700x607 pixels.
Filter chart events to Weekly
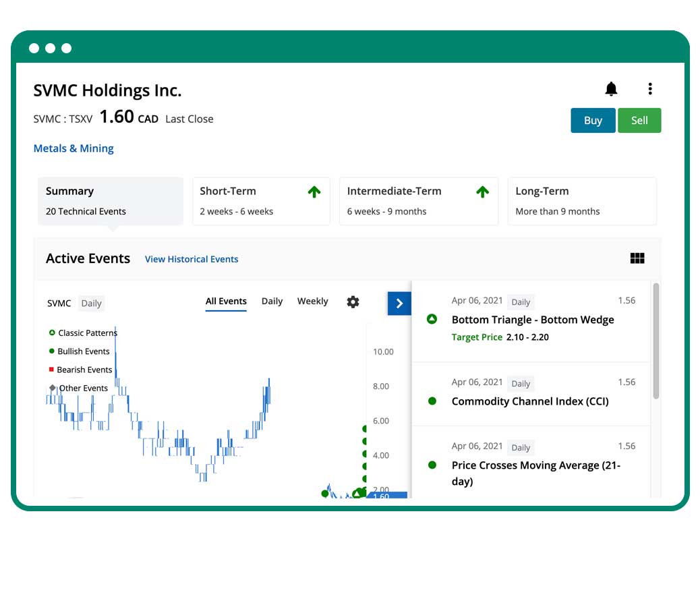[312, 301]
